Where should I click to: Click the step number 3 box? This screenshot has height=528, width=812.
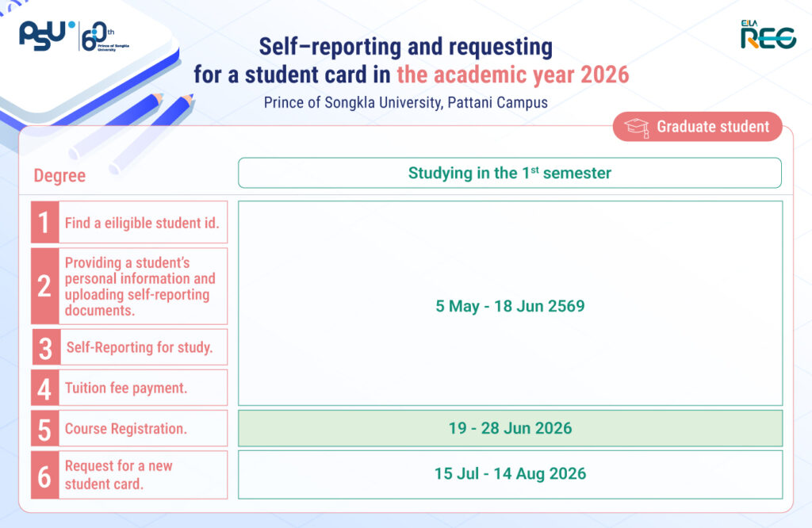coord(46,347)
